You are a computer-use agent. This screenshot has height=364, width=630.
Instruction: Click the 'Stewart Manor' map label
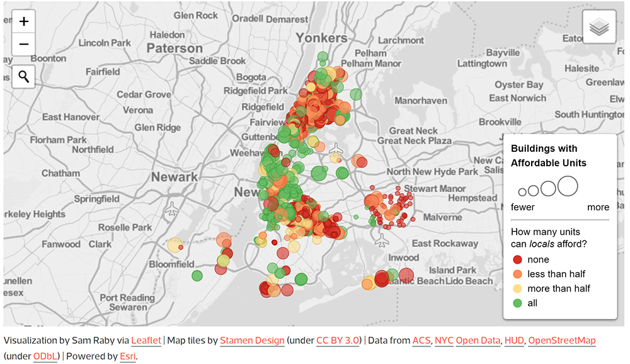435,188
